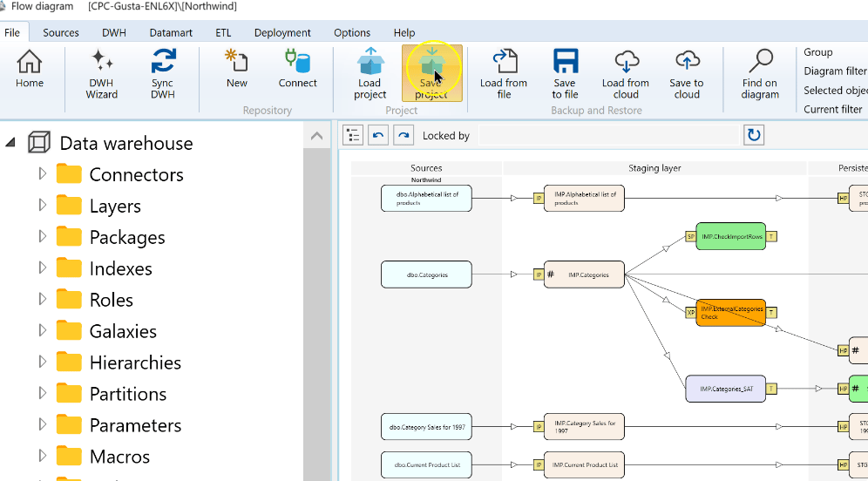Click the undo arrow in diagram toolbar
Viewport: 868px width, 481px height.
coord(378,135)
